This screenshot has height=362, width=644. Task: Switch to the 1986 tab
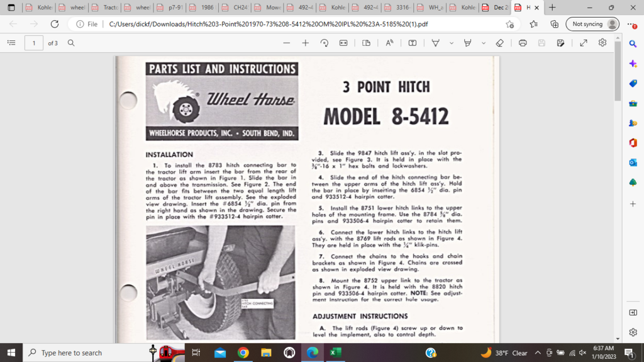pyautogui.click(x=203, y=8)
